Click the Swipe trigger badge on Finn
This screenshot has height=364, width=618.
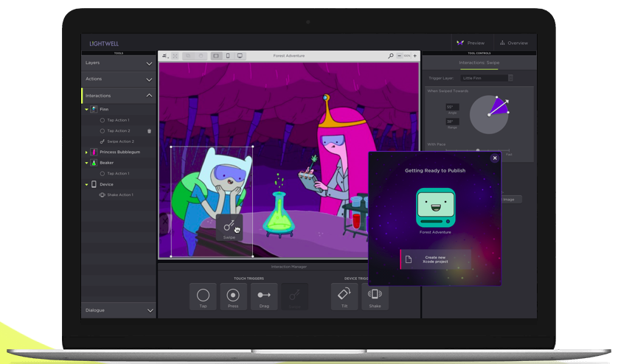229,228
